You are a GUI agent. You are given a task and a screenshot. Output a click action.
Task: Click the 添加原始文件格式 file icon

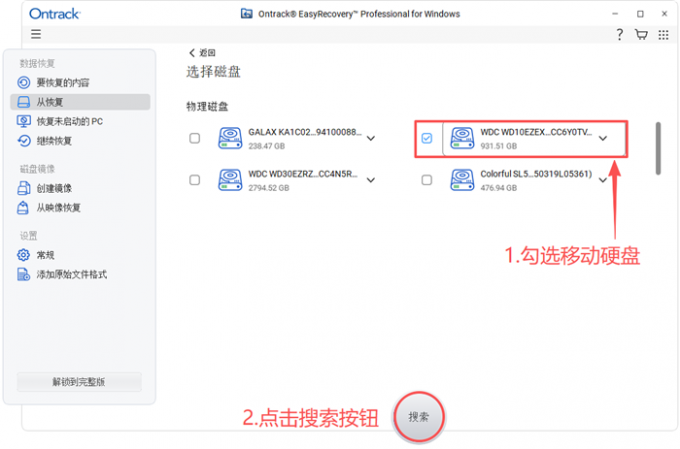click(23, 274)
